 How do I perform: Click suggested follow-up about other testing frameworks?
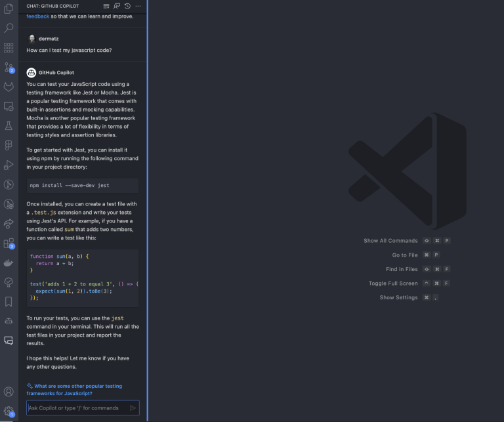73,390
